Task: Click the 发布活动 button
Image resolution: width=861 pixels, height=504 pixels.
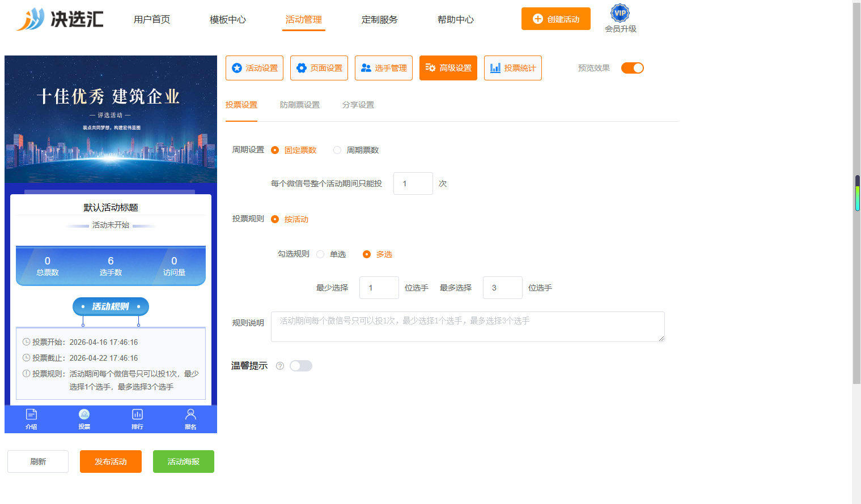Action: click(111, 462)
